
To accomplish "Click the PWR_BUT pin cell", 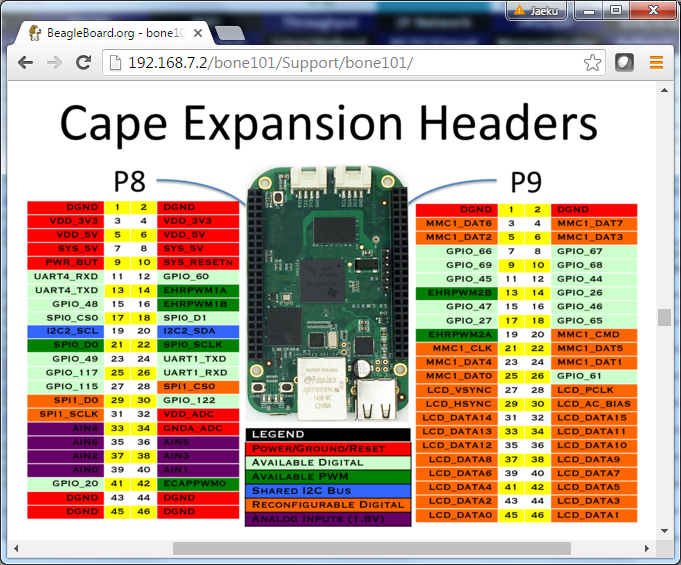I will click(66, 263).
